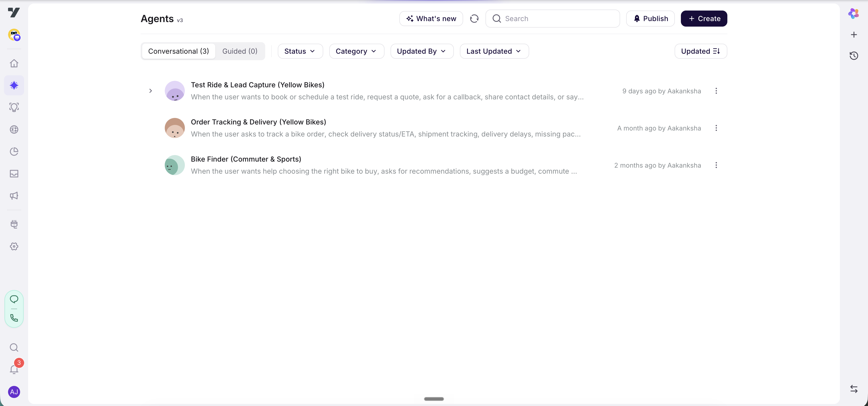Open the Updated By filter dropdown
Screen dimensions: 868x406
[x=421, y=51]
